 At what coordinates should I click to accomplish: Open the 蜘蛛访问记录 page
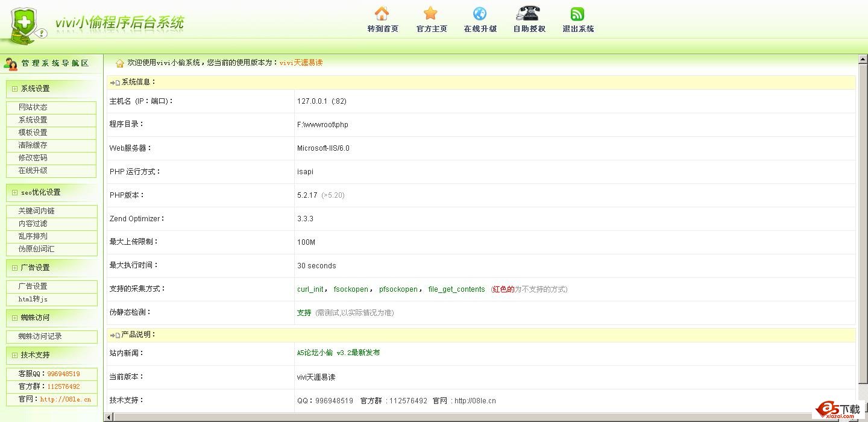point(40,336)
